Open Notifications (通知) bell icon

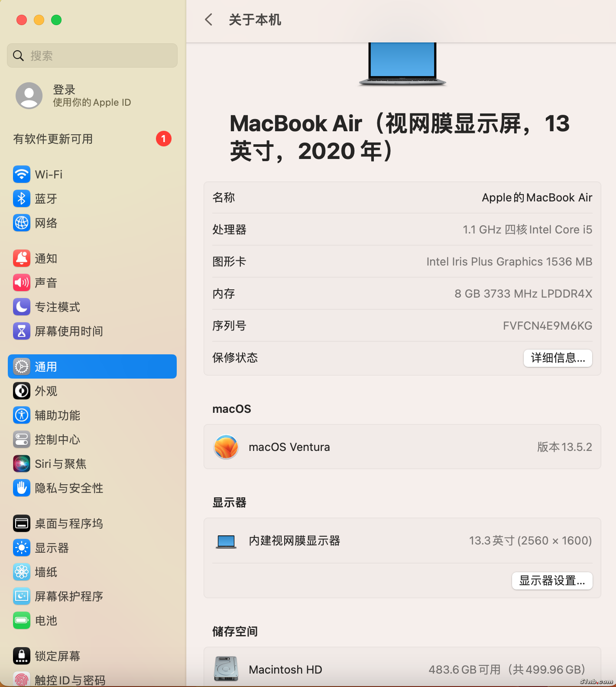pyautogui.click(x=22, y=259)
